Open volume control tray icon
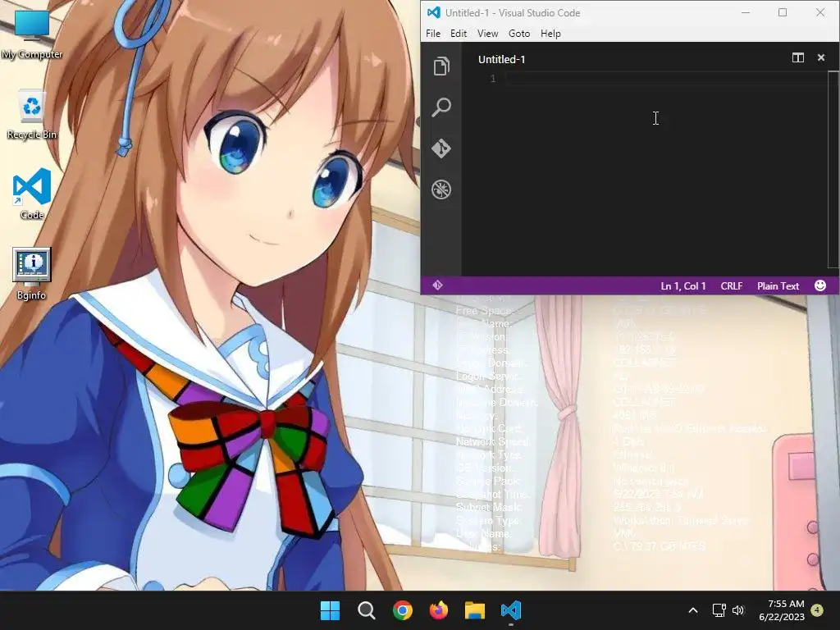Viewport: 840px width, 630px height. [738, 610]
